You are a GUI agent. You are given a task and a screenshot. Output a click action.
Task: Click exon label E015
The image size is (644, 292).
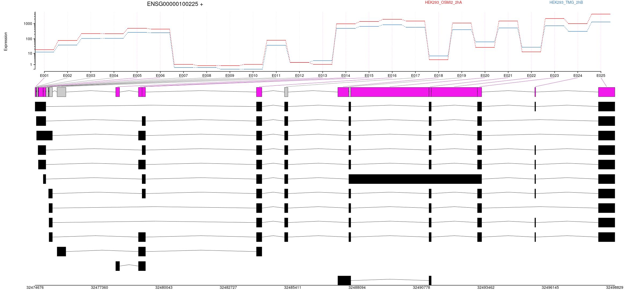point(369,76)
